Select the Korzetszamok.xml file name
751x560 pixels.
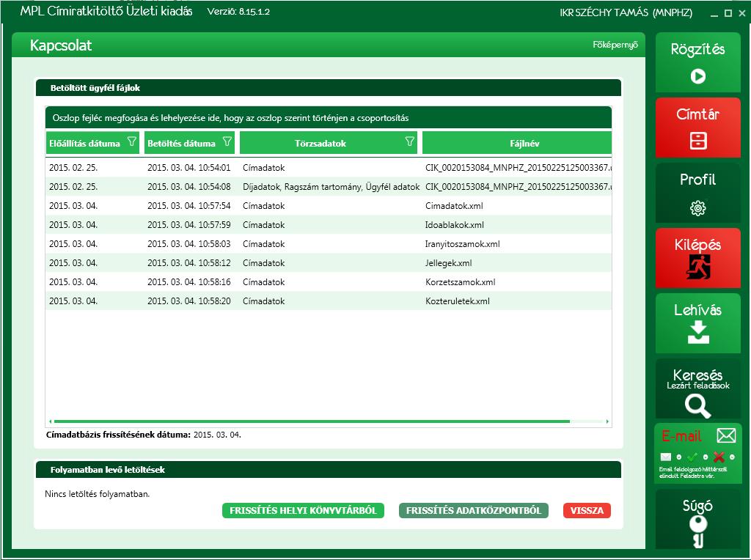(x=461, y=282)
